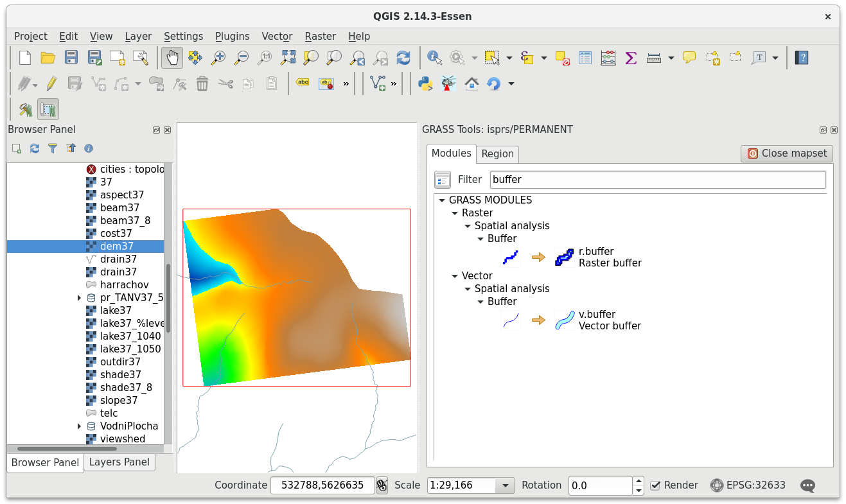846x504 pixels.
Task: Open the Field Calculator abacus icon
Action: click(608, 58)
